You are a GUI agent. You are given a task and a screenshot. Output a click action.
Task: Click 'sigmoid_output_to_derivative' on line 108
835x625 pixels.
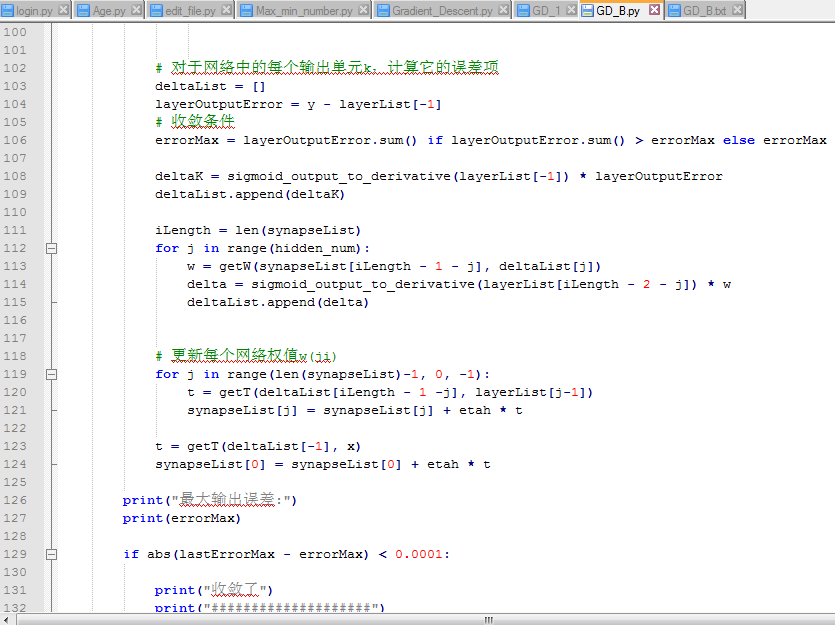point(339,176)
